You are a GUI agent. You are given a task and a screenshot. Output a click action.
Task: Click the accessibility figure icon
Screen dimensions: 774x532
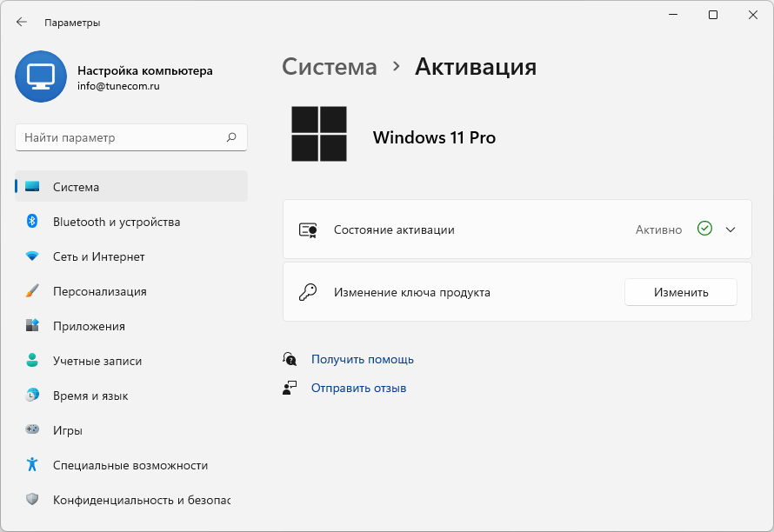pos(32,464)
